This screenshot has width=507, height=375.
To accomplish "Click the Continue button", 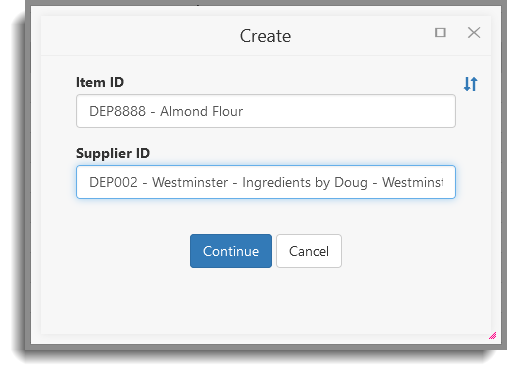I will tap(231, 251).
